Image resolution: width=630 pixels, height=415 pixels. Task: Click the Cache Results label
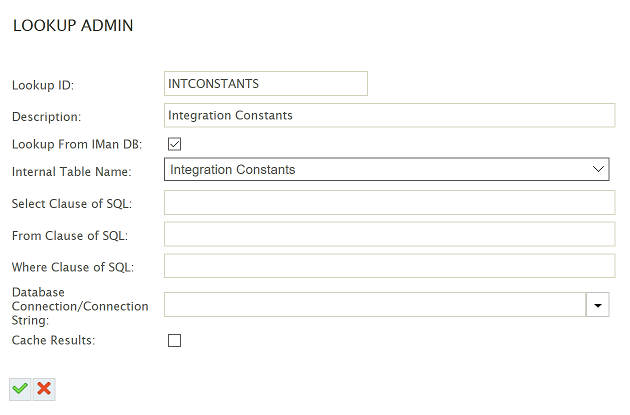tap(53, 340)
